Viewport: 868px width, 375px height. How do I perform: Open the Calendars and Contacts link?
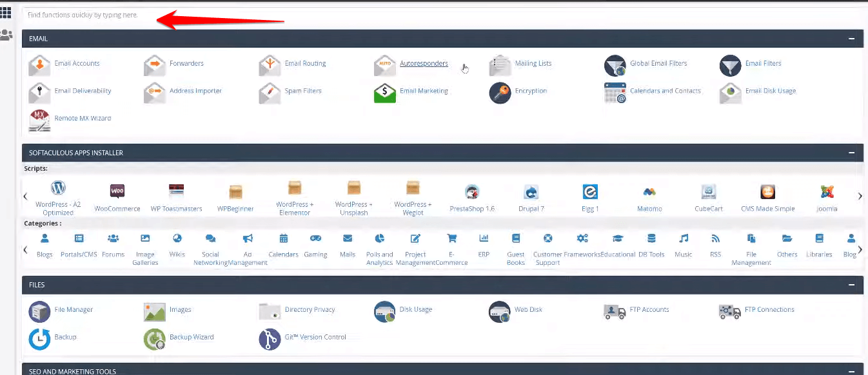pos(665,91)
